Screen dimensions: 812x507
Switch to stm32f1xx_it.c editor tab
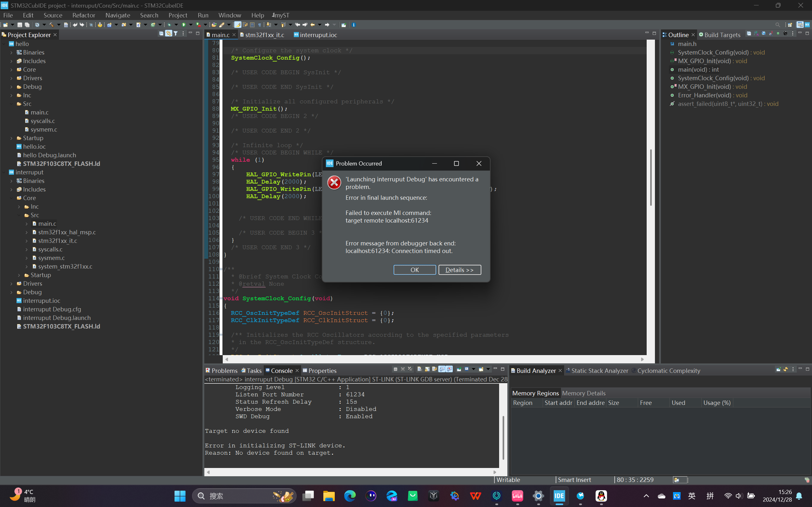click(262, 35)
